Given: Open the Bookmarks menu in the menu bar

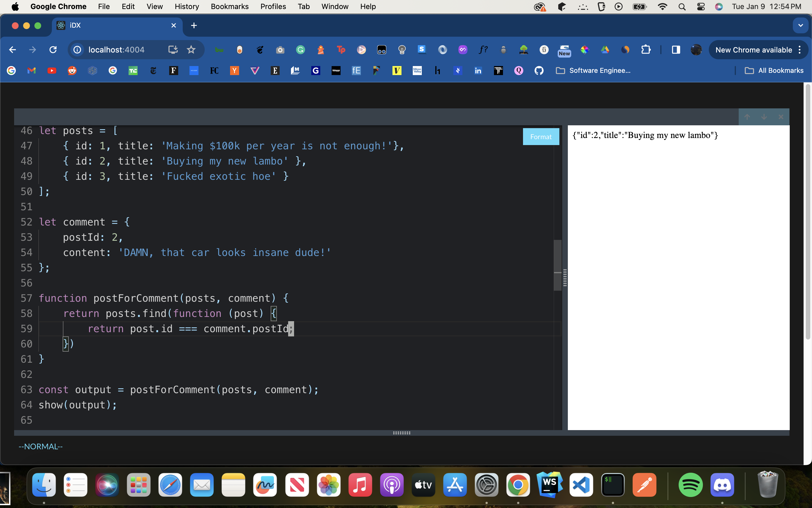Looking at the screenshot, I should coord(230,6).
